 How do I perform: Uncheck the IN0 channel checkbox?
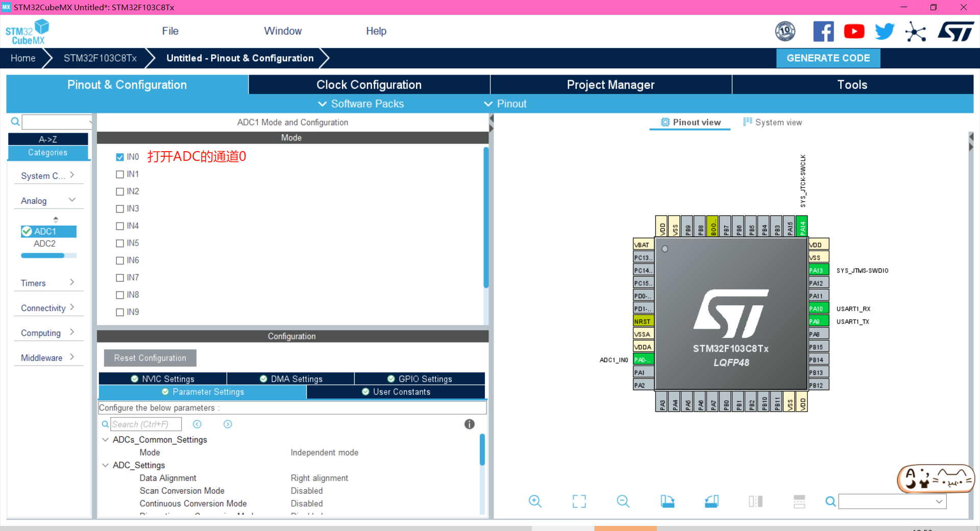point(120,157)
